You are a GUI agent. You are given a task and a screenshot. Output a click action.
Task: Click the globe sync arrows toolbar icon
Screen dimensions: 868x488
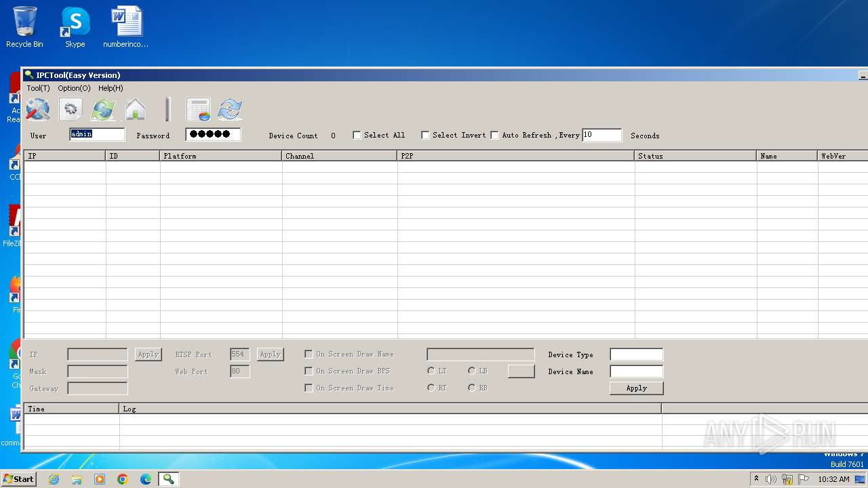[x=103, y=109]
